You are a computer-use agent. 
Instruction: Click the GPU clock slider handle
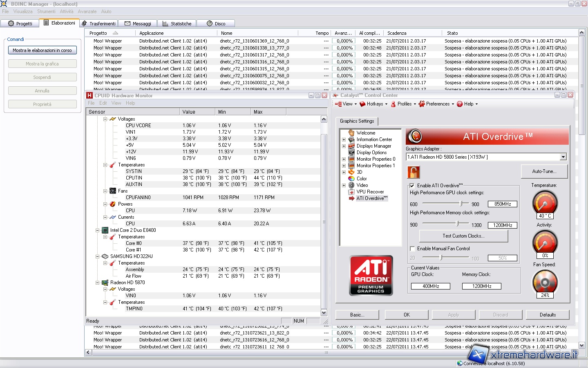tap(461, 204)
